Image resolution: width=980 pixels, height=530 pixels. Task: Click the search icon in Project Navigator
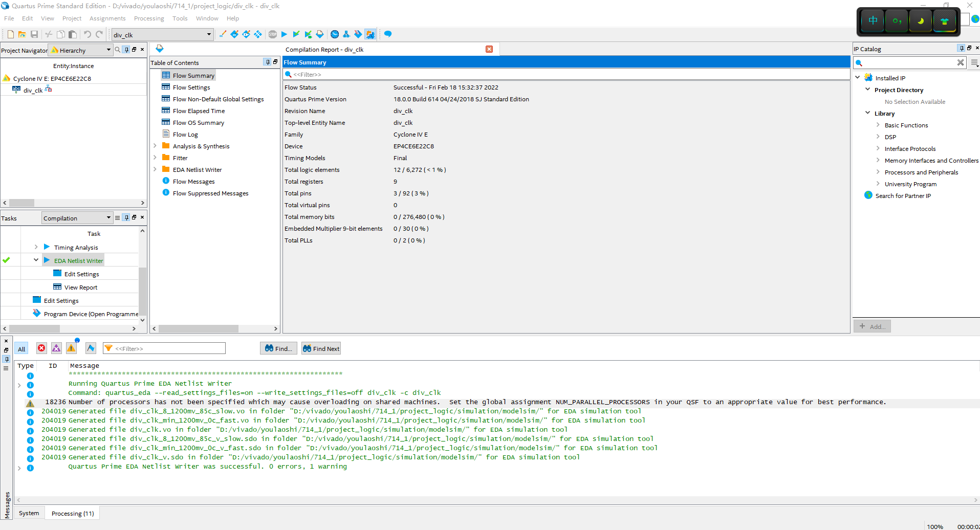118,50
